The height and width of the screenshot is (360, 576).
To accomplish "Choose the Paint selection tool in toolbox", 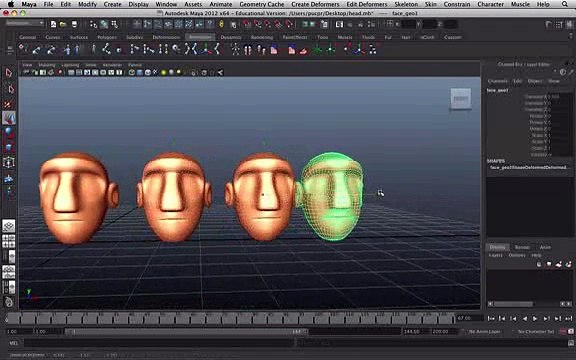I will point(9,104).
